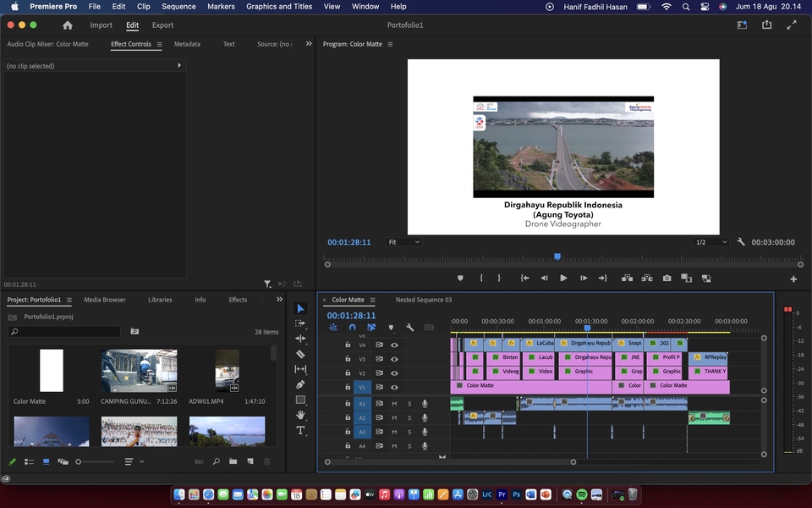
Task: Play the sequence in Program monitor
Action: pos(563,279)
